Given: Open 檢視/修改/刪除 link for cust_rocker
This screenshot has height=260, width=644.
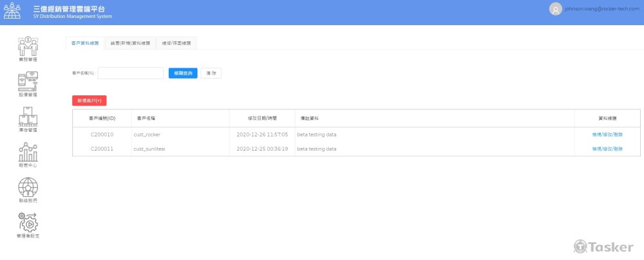Looking at the screenshot, I should (607, 135).
